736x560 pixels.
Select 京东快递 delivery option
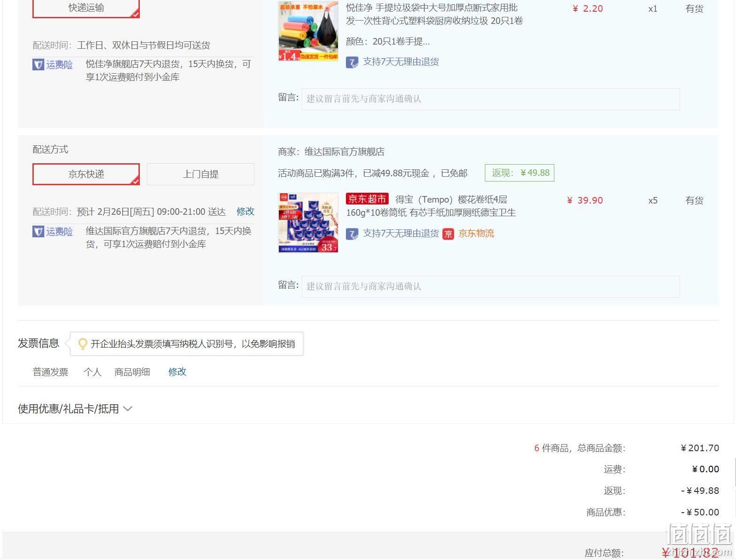point(86,174)
